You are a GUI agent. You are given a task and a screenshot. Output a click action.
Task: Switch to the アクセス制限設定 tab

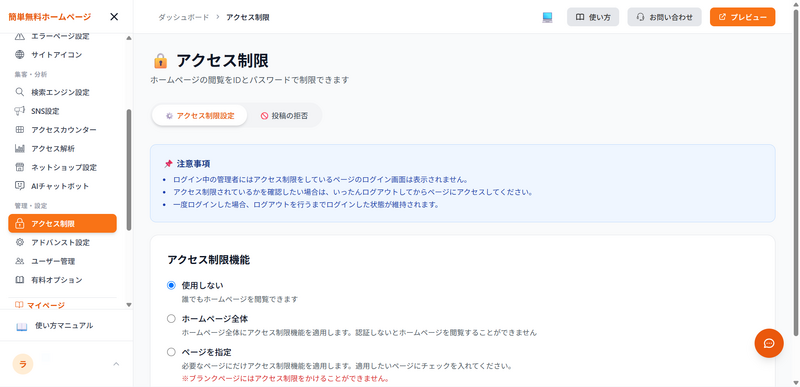click(x=199, y=116)
